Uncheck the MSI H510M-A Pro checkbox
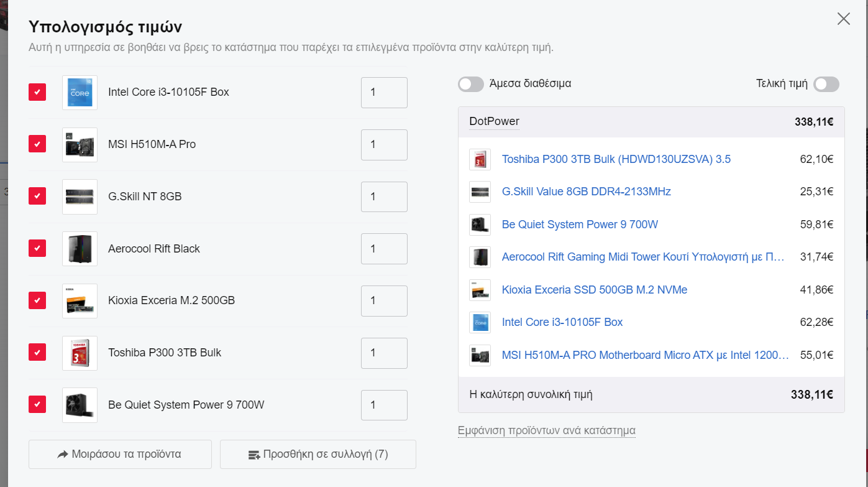 [x=37, y=144]
